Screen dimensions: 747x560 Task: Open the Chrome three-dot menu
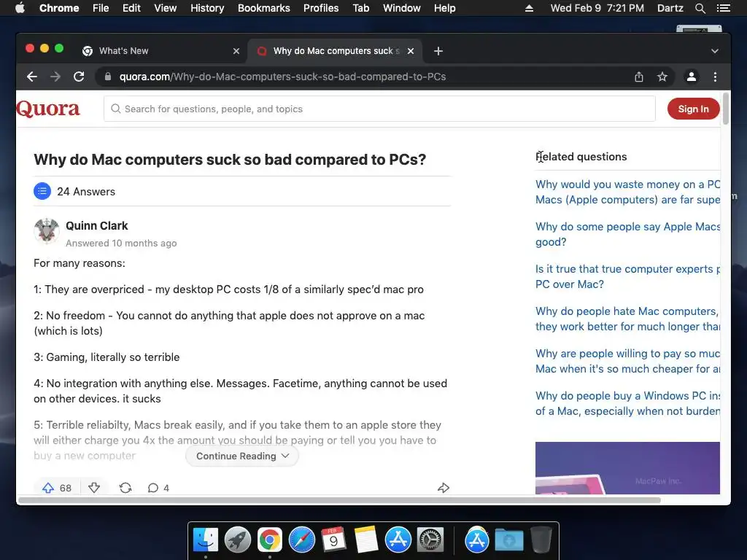(x=715, y=77)
